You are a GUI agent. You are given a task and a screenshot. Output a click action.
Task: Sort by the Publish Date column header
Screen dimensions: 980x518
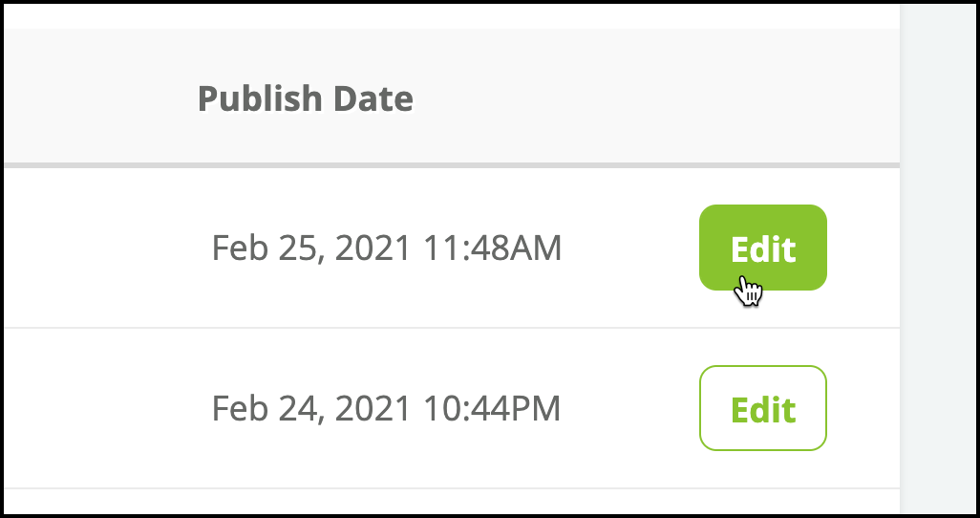pos(305,98)
